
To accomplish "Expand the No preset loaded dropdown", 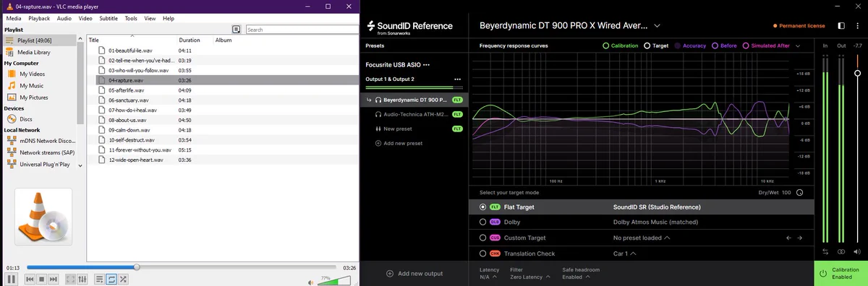I will [x=642, y=238].
